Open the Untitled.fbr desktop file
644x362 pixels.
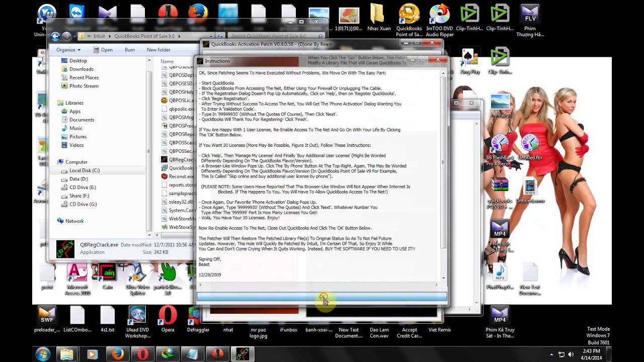click(530, 147)
